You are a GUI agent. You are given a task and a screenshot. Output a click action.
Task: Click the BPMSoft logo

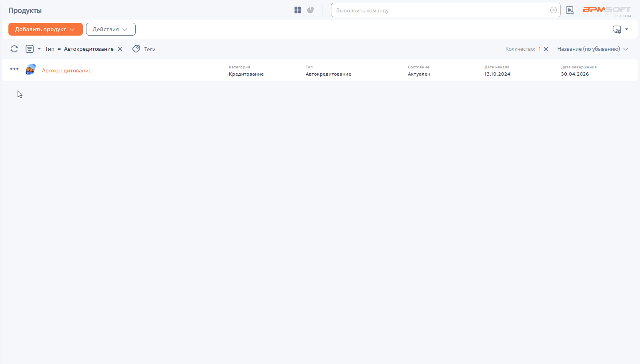pyautogui.click(x=606, y=10)
